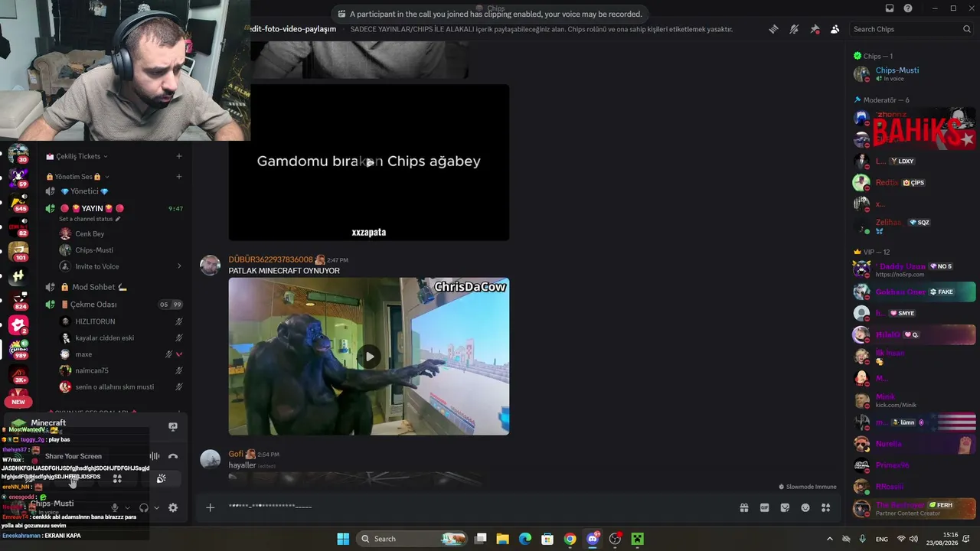Viewport: 980px width, 551px height.
Task: Open microphone input options arrow
Action: click(x=127, y=507)
